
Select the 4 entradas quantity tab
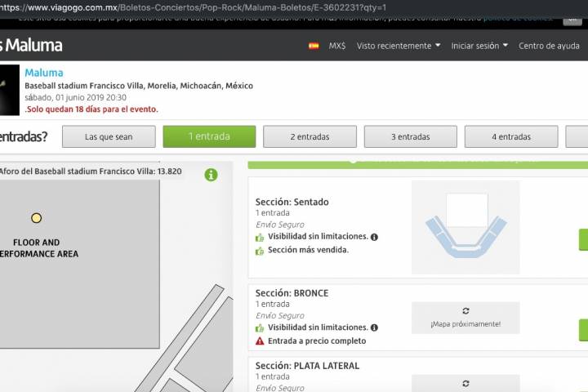pyautogui.click(x=511, y=136)
